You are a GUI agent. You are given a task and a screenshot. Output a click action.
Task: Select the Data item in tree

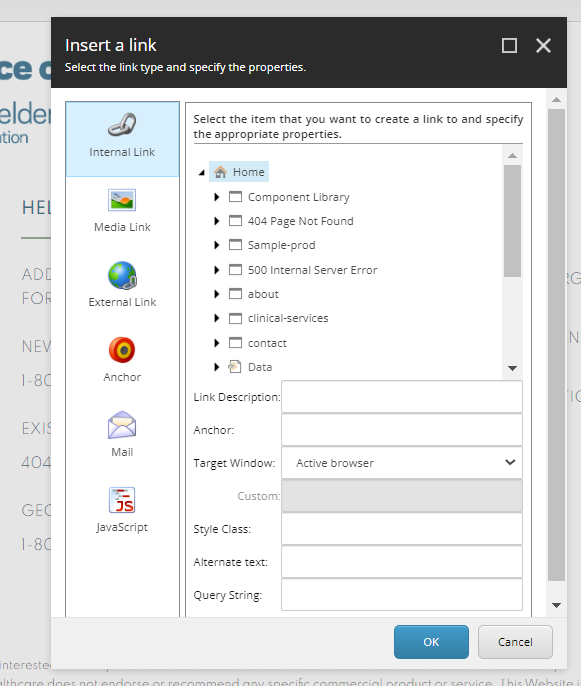tap(260, 367)
